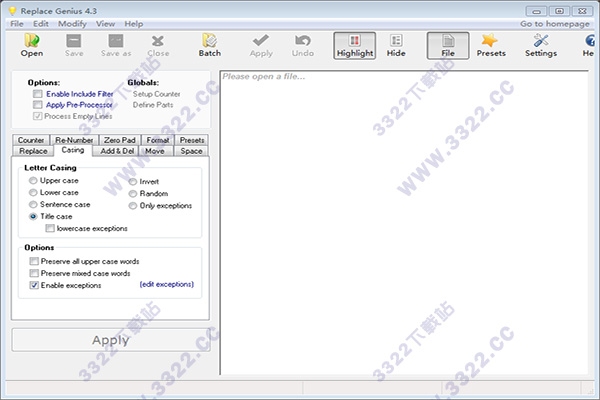Open Presets from the star icon
Image resolution: width=600 pixels, height=400 pixels.
tap(491, 46)
